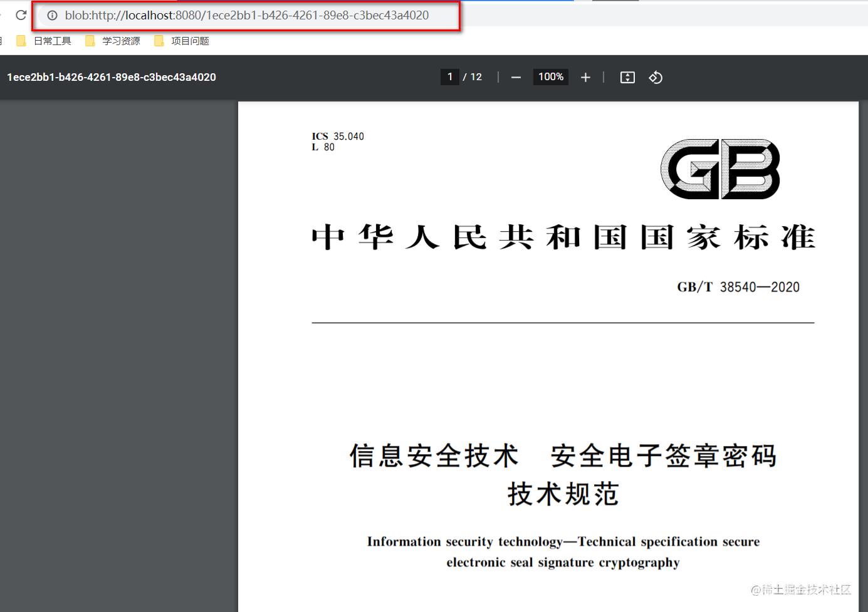The height and width of the screenshot is (612, 868).
Task: Click the partially visible bookmark folder at far left
Action: 3,40
